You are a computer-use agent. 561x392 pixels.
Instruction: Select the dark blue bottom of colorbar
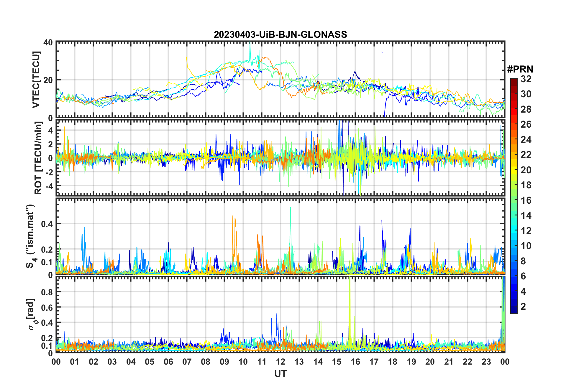514,311
